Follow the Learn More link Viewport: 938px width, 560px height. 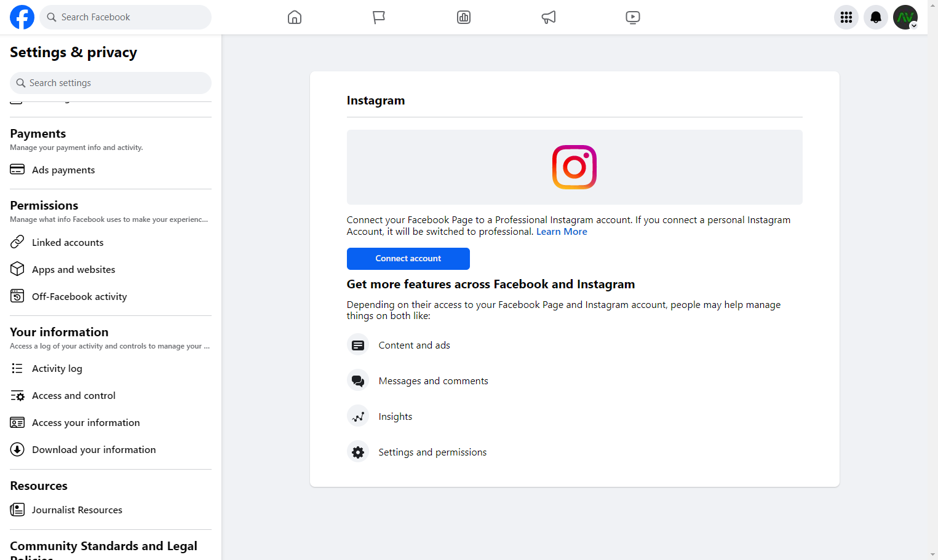pos(562,232)
